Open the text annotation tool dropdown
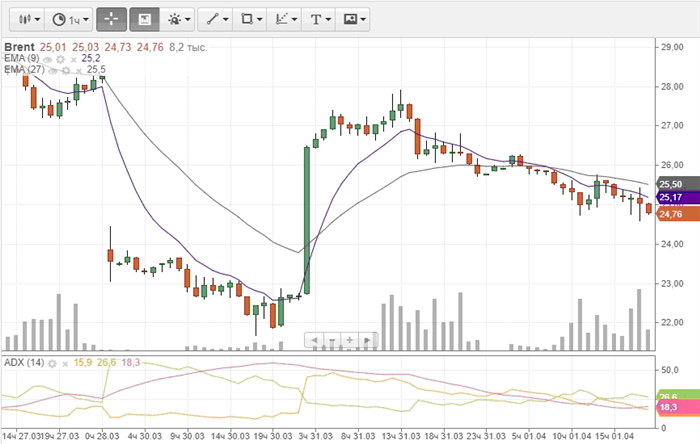The width and height of the screenshot is (700, 444). click(x=319, y=20)
